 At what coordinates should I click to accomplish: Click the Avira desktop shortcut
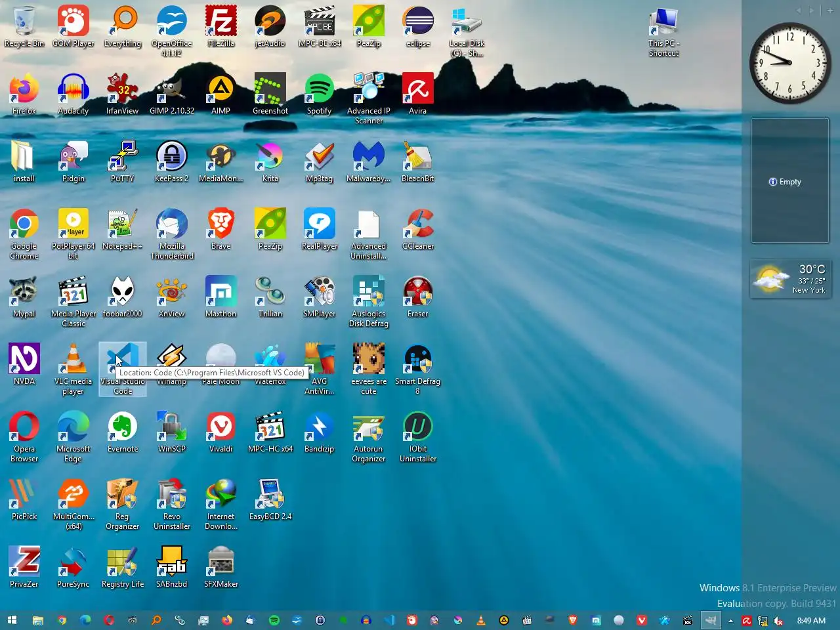418,94
